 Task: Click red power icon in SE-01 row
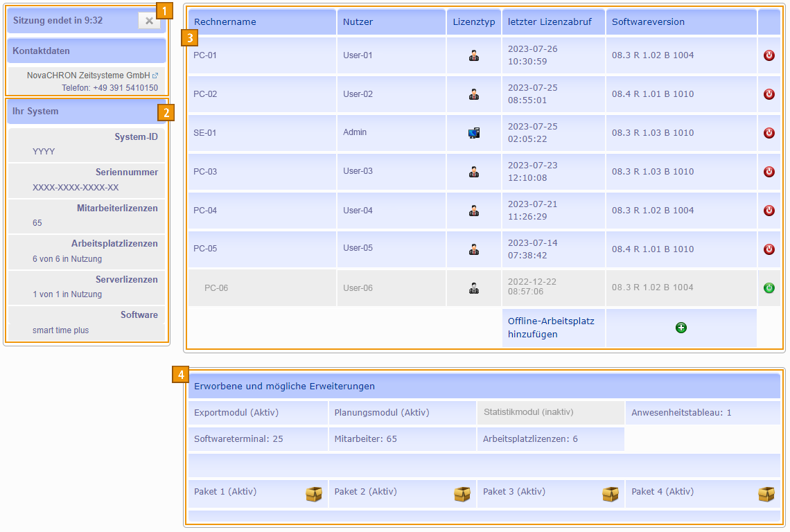[769, 133]
